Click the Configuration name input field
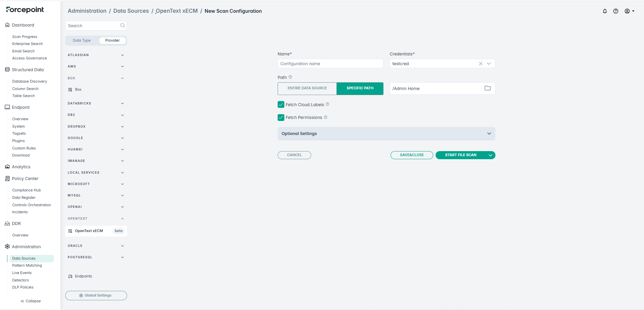Image resolution: width=644 pixels, height=310 pixels. click(x=330, y=64)
